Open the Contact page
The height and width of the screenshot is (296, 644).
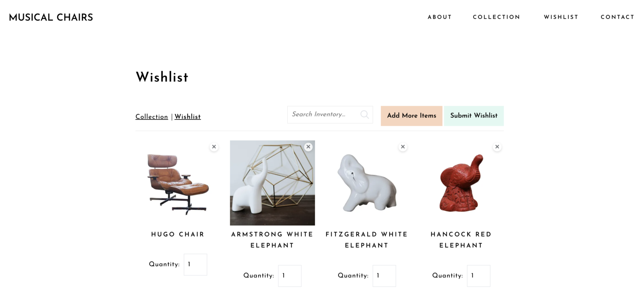(617, 17)
